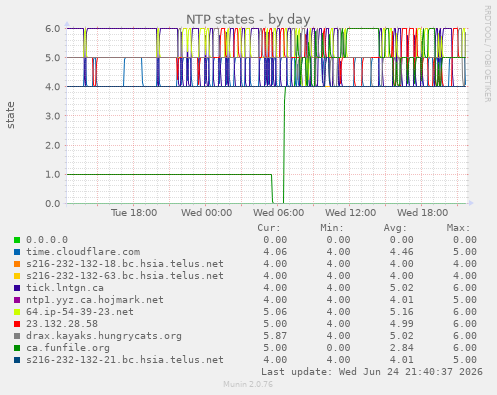Viewport: 497px width, 395px height.
Task: Click 64.ip-54-39-23.net average value 5.16
Action: (x=402, y=312)
